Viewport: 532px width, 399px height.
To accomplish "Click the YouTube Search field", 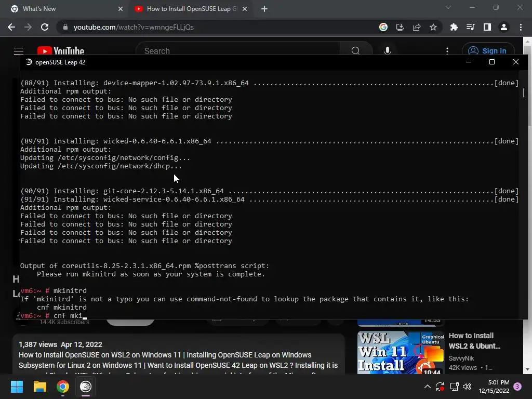I will click(237, 51).
